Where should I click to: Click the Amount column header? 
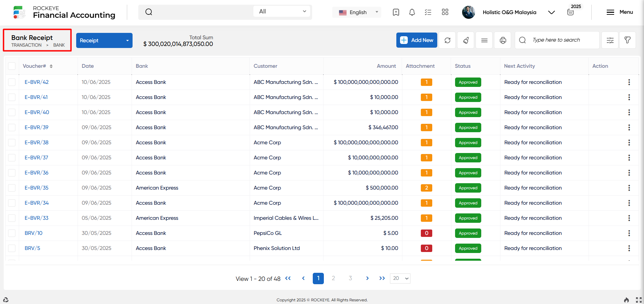(386, 66)
